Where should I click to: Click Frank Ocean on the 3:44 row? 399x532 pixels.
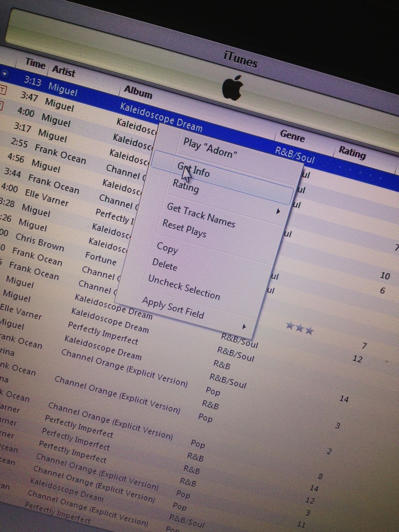click(x=53, y=183)
